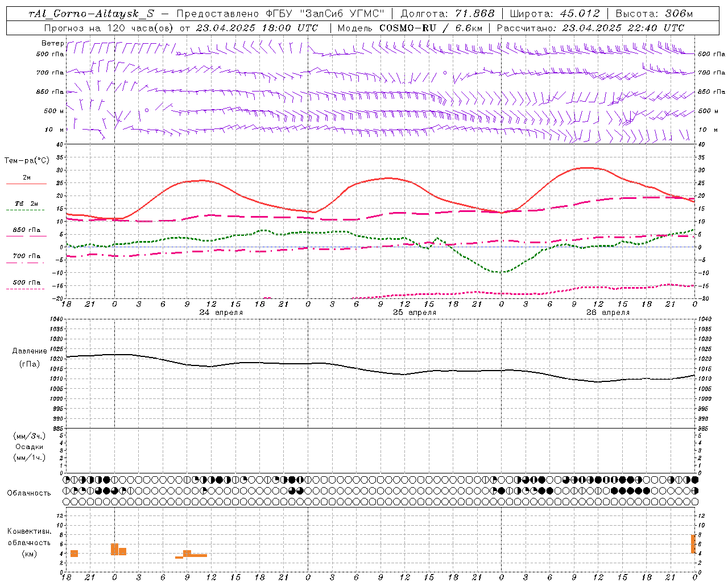Click the Прогноз на 120 часа(ов) text

point(109,28)
